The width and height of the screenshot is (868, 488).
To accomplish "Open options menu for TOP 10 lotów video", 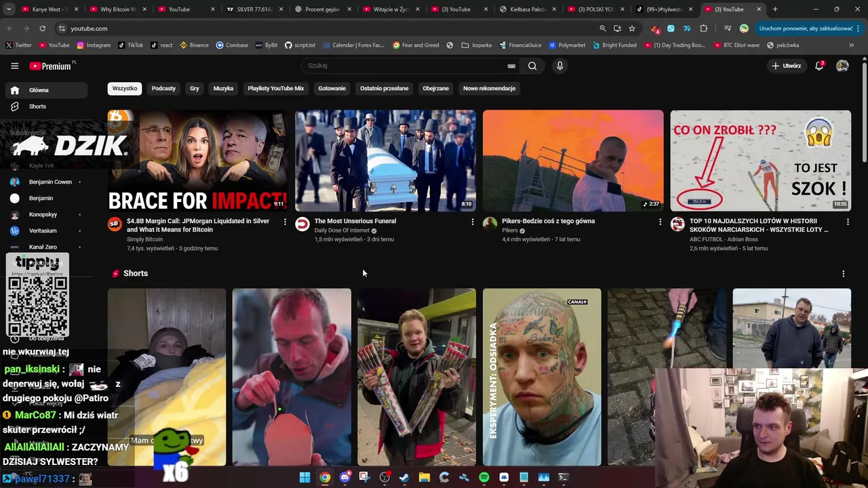I will (x=848, y=222).
